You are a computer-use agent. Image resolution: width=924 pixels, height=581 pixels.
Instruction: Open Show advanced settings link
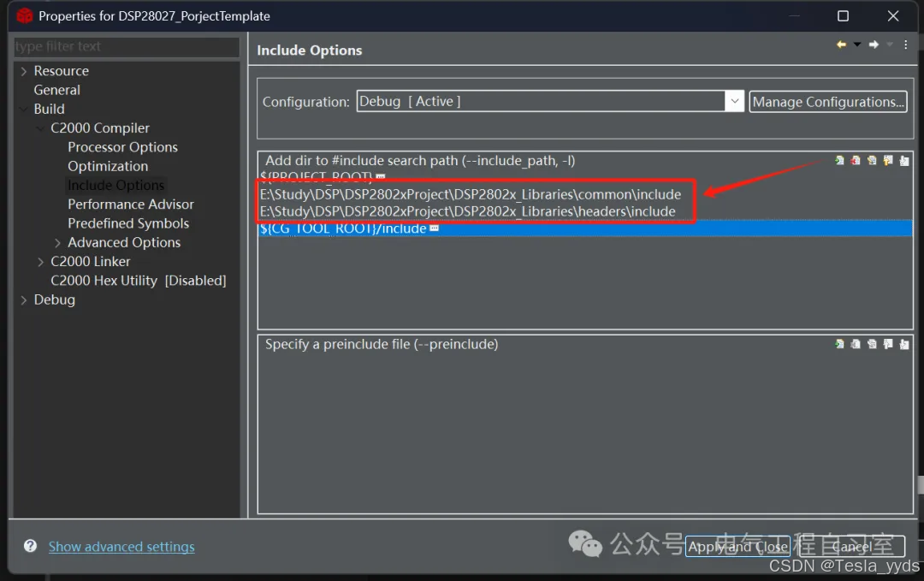pyautogui.click(x=121, y=547)
